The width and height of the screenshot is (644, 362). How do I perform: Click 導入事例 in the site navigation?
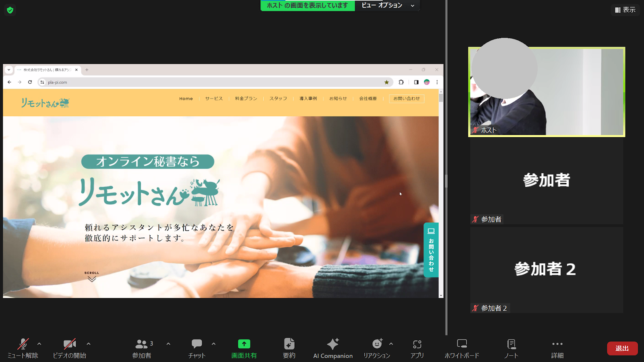(x=308, y=99)
